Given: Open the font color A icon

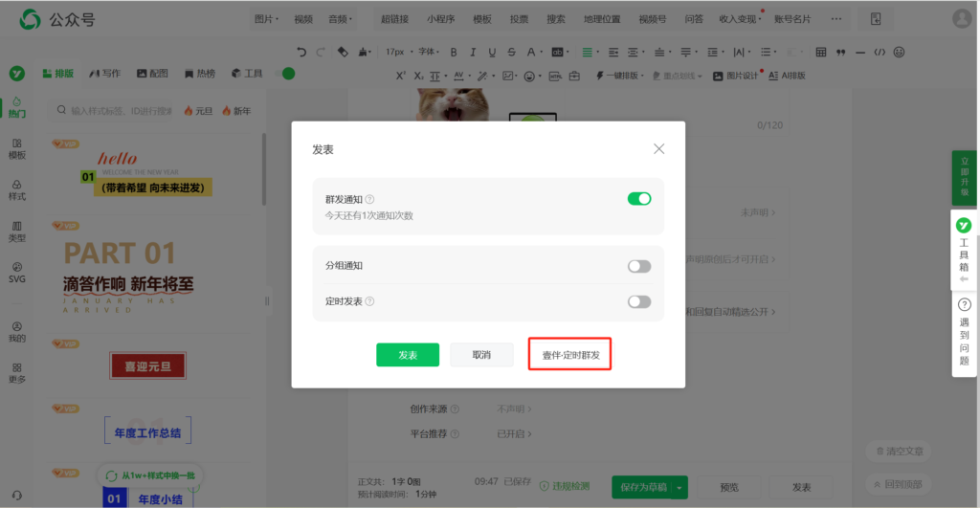Looking at the screenshot, I should pos(530,53).
